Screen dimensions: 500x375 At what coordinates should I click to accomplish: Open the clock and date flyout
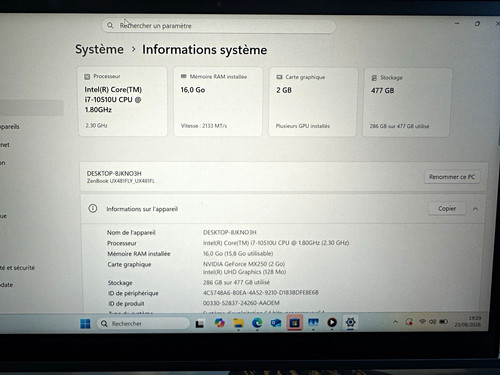(468, 321)
